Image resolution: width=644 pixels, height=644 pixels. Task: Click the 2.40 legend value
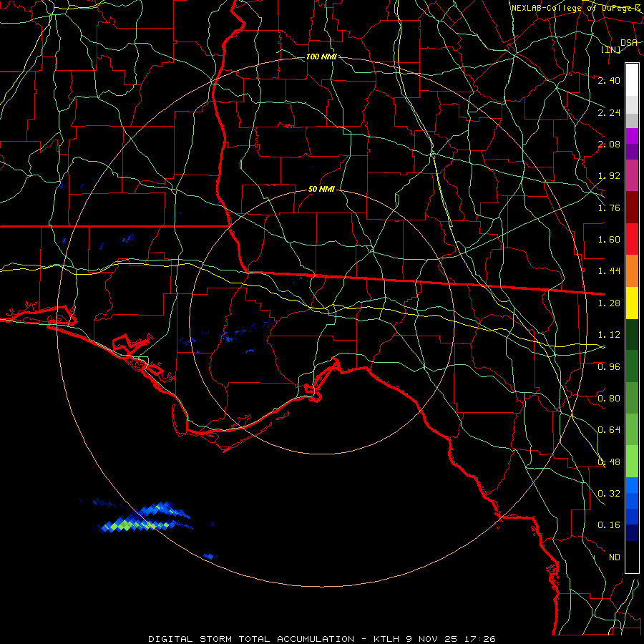(x=609, y=80)
